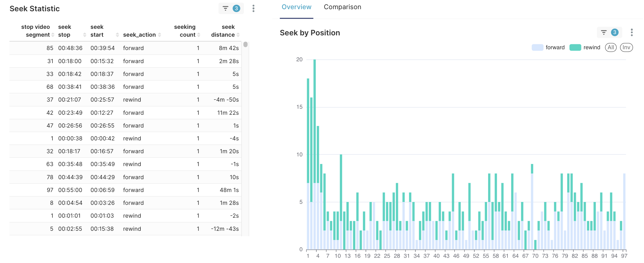
Task: Sort by seek stop column
Action: 85,35
